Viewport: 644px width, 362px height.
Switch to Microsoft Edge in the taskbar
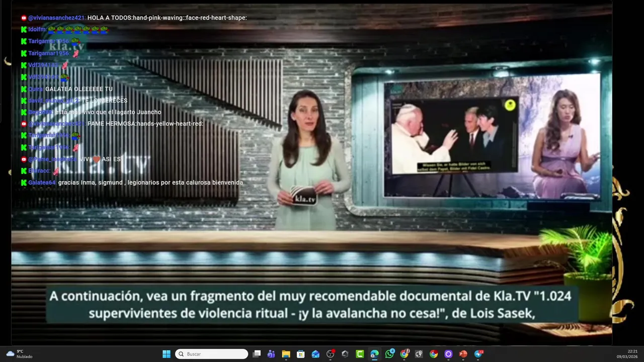click(374, 354)
